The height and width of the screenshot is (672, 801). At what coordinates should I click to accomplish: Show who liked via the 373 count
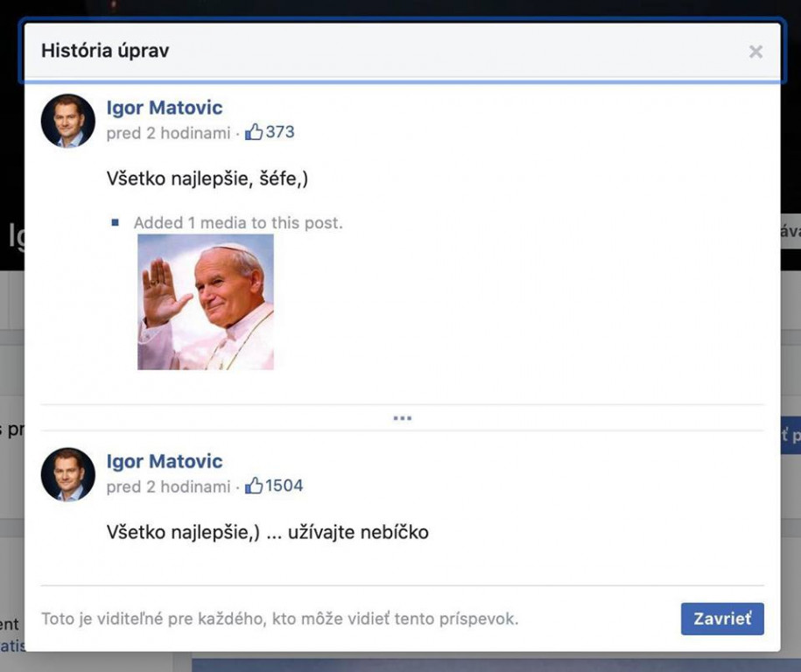click(280, 132)
